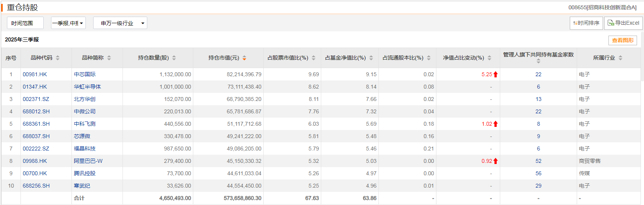Open stock code 002222.SZ link
The image size is (644, 205).
(36, 149)
